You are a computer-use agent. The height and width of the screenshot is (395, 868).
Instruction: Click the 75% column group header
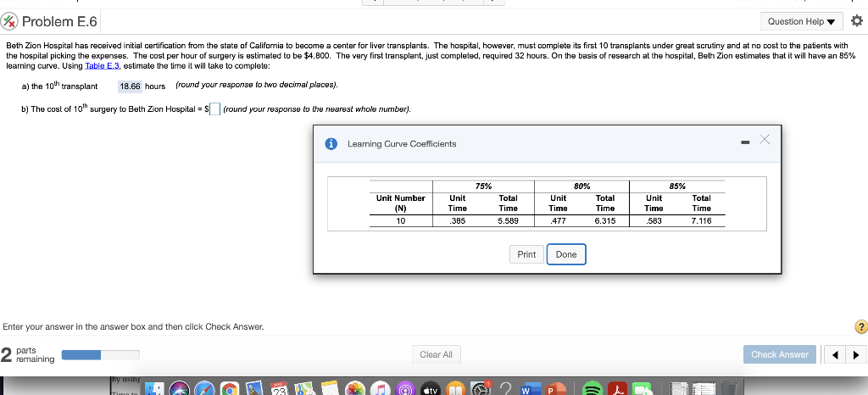coord(483,186)
